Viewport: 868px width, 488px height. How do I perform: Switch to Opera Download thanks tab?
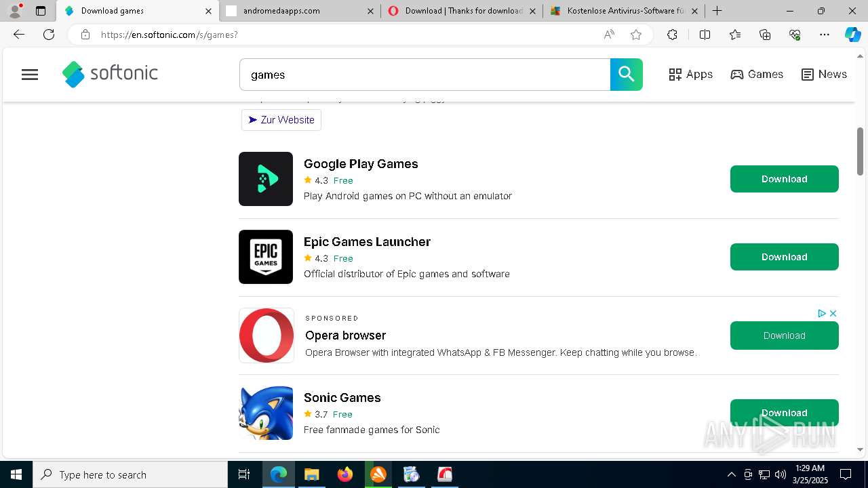(462, 11)
